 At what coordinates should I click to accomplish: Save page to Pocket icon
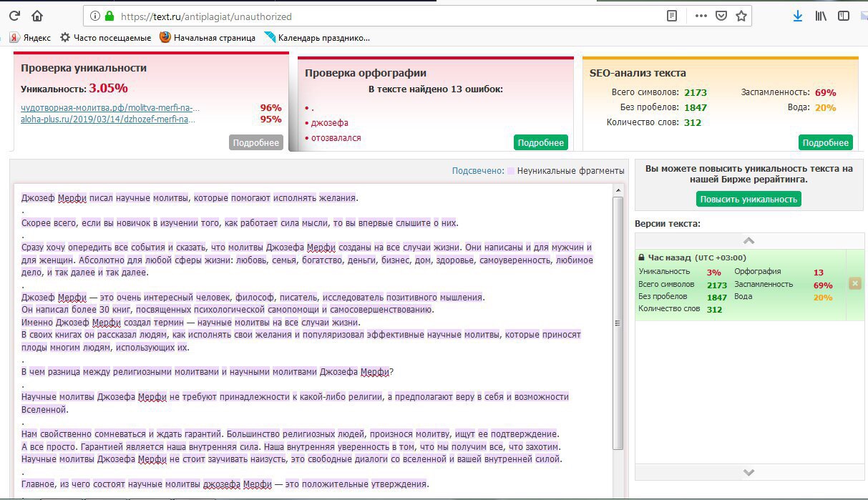[721, 16]
